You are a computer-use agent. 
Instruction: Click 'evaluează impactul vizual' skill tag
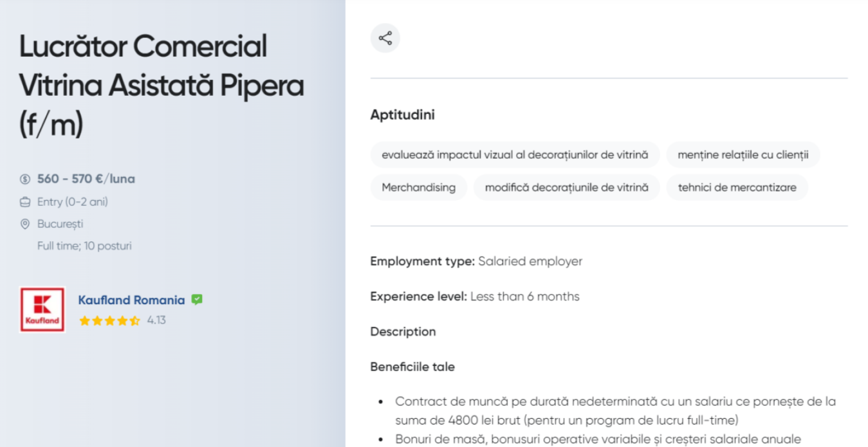515,155
